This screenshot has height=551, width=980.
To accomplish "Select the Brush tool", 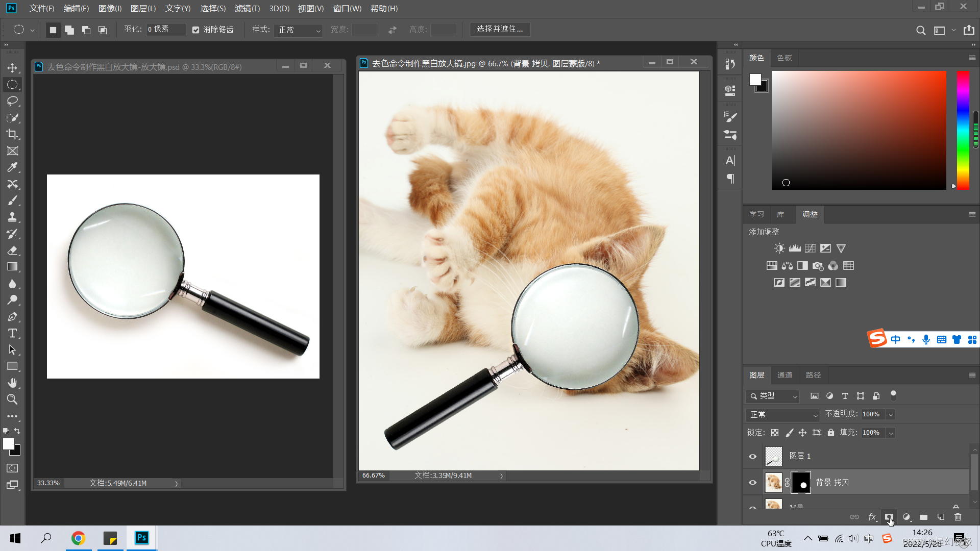I will tap(12, 201).
